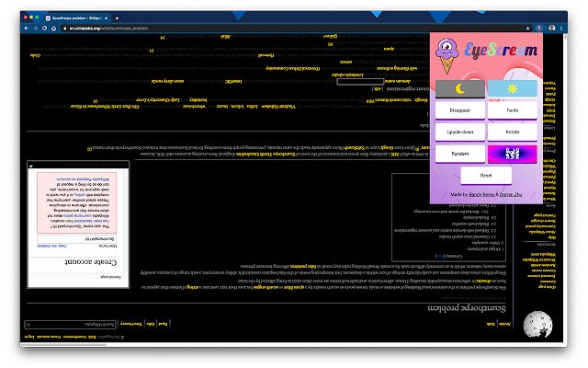
Task: Click the sun light mode button
Action: tap(513, 89)
